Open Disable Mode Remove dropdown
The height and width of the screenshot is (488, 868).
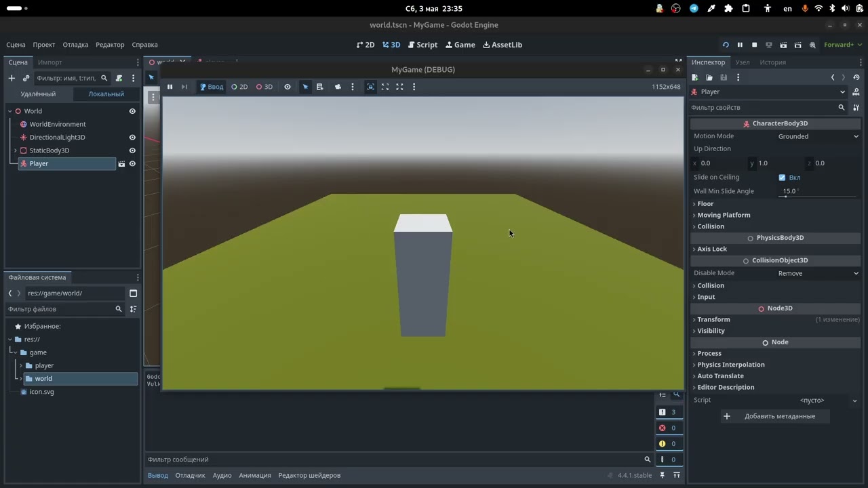click(x=818, y=273)
